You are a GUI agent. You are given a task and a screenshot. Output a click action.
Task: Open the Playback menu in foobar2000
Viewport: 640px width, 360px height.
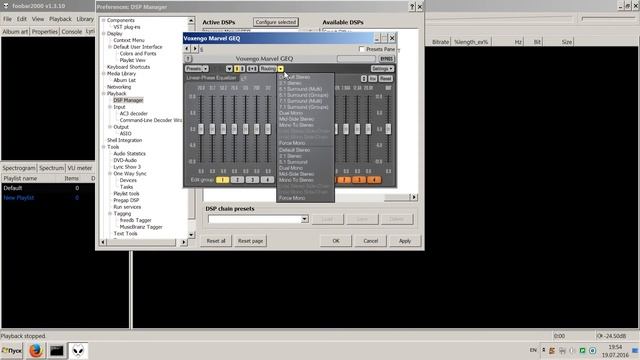coord(60,19)
